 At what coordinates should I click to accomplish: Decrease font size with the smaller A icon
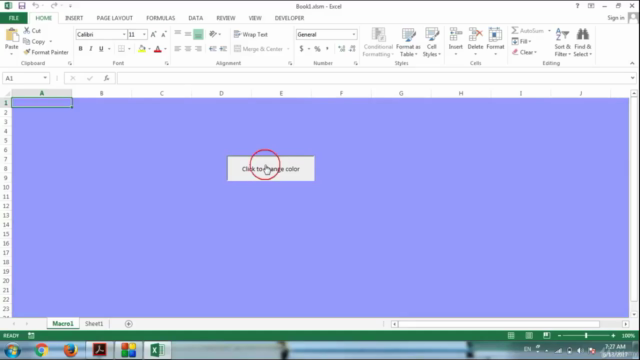click(x=164, y=35)
